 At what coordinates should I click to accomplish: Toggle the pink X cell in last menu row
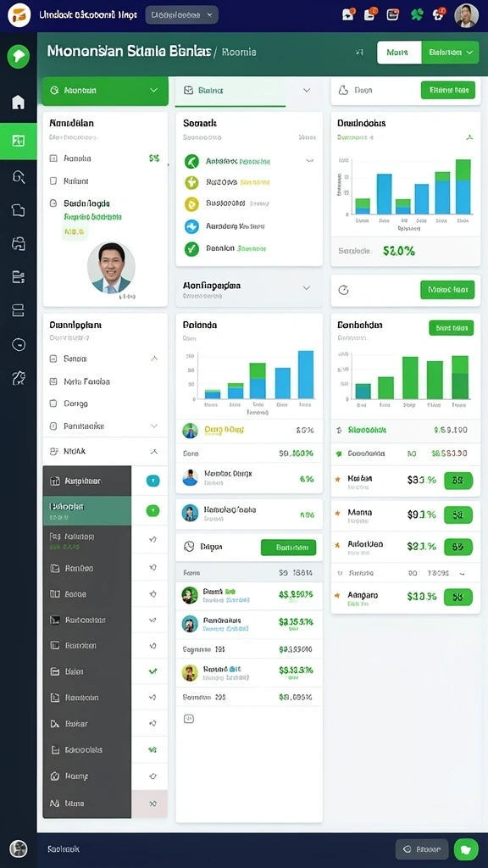coord(149,804)
